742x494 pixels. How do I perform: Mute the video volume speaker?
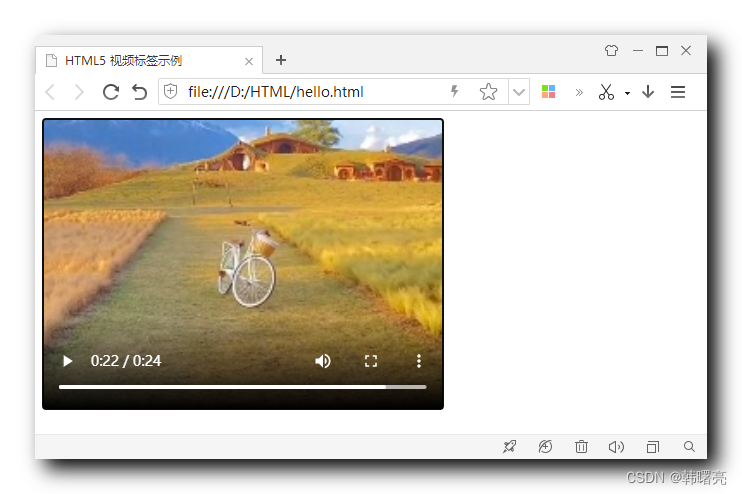pyautogui.click(x=323, y=361)
